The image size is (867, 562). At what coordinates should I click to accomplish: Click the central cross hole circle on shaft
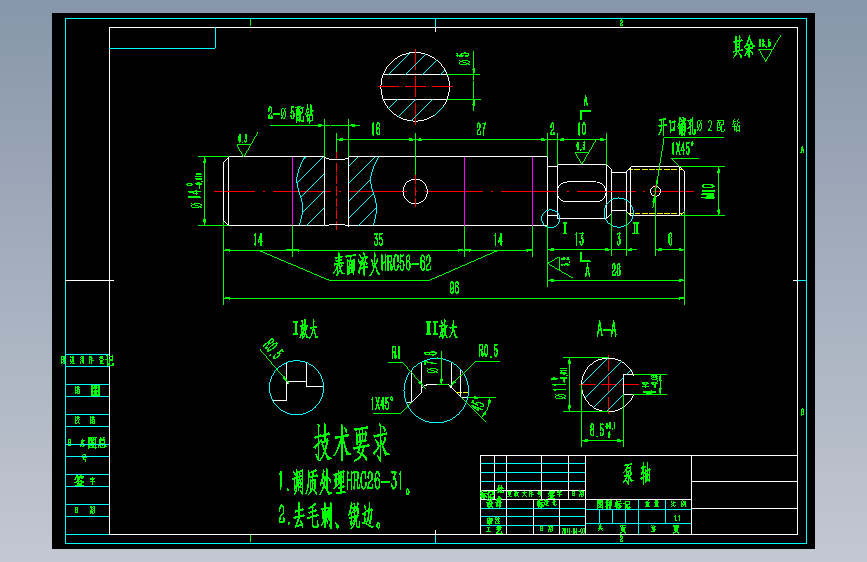415,191
